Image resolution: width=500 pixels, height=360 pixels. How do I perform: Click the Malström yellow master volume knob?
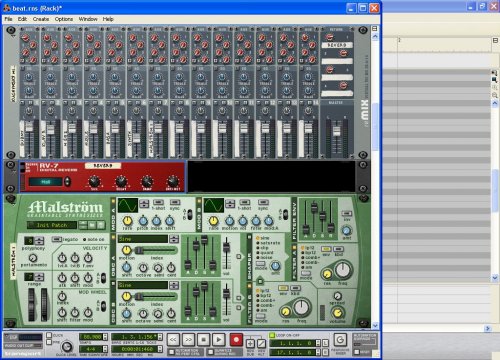tap(337, 313)
